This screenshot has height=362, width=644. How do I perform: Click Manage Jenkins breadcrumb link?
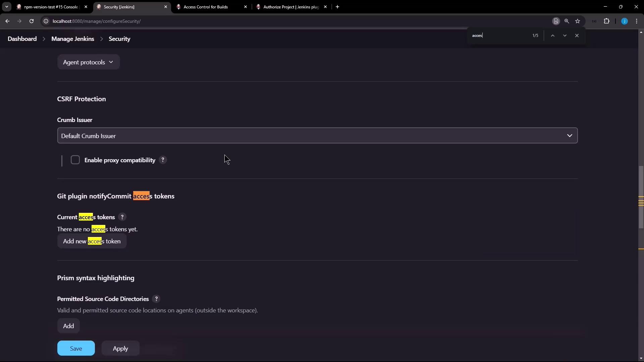72,39
